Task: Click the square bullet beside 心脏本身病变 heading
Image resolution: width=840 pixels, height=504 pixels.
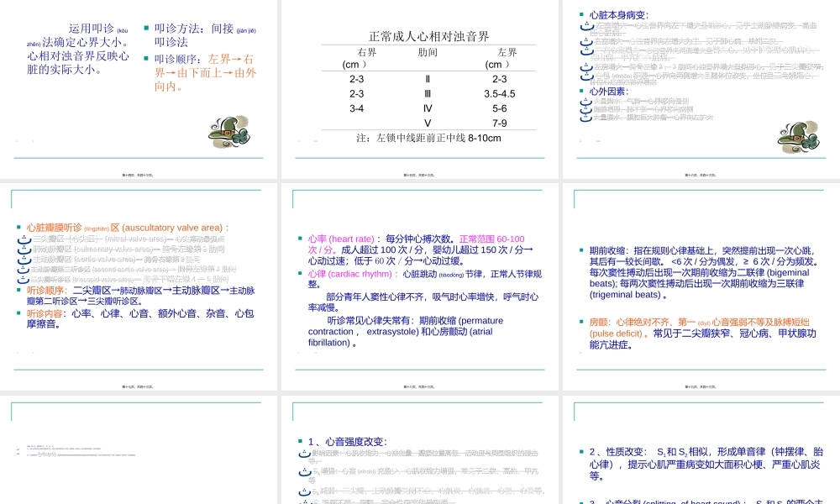Action: coord(580,13)
